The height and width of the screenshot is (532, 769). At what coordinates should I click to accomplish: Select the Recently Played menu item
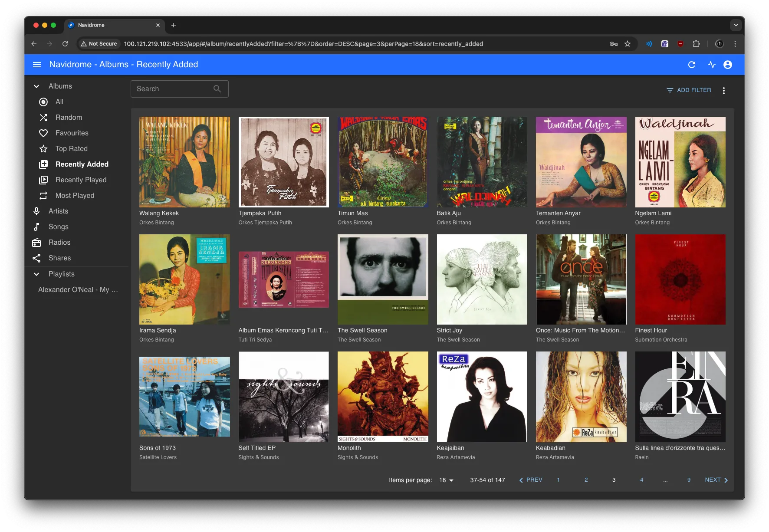click(x=81, y=180)
